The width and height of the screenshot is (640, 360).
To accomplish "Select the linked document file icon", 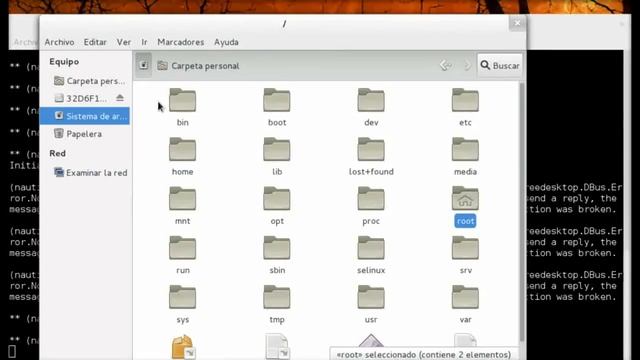I will click(x=277, y=347).
